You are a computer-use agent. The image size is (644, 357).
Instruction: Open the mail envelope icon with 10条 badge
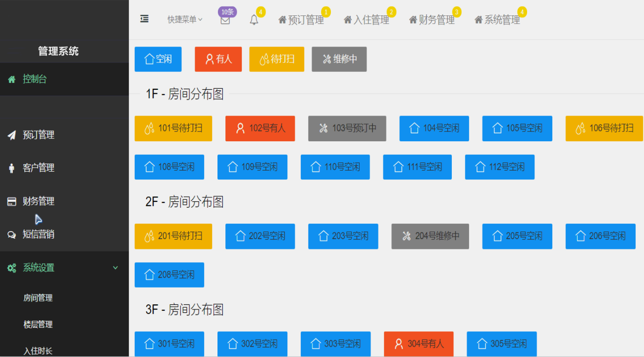225,20
